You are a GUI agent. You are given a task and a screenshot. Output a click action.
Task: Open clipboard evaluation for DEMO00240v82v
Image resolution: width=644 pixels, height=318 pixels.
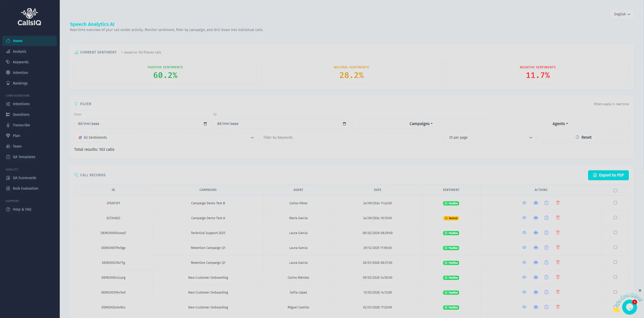click(546, 307)
